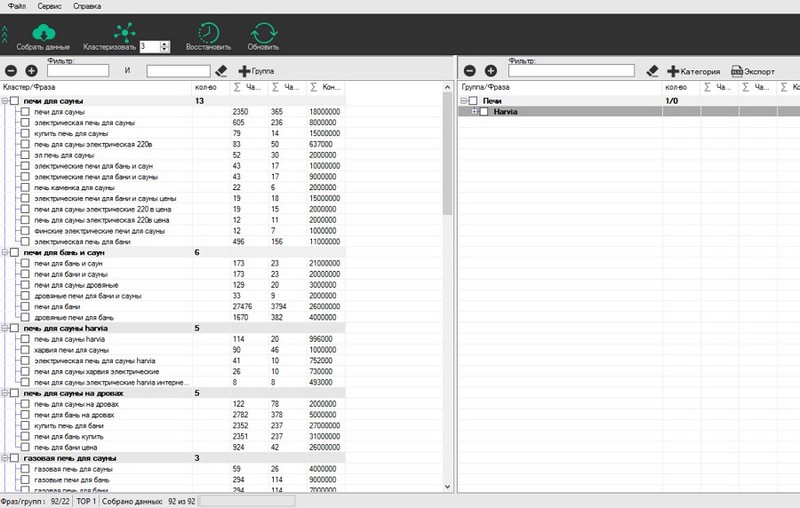Viewport: 800px width, 508px height.
Task: Expand all with plus icon in right panel
Action: (x=490, y=71)
